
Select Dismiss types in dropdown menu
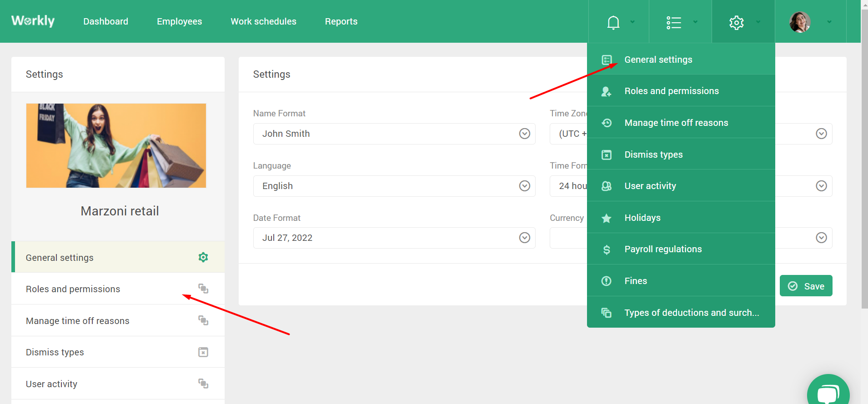[681, 154]
